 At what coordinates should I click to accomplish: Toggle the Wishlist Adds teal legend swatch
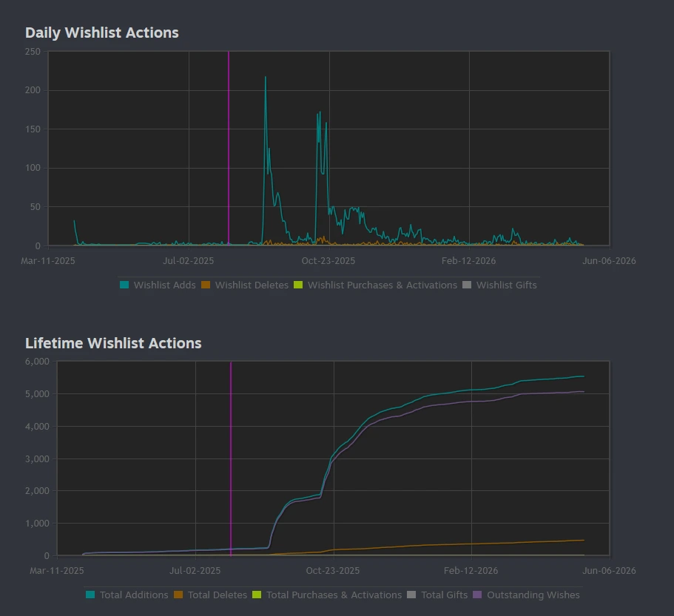[x=124, y=285]
